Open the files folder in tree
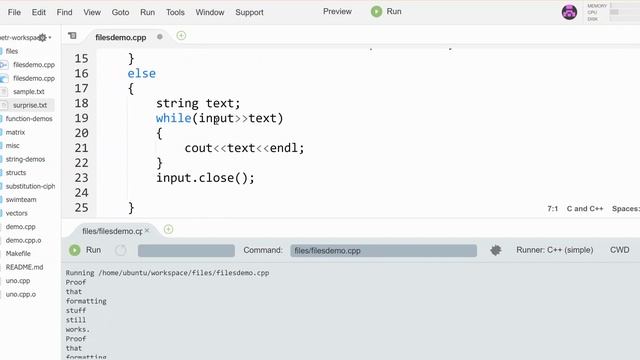 12,51
